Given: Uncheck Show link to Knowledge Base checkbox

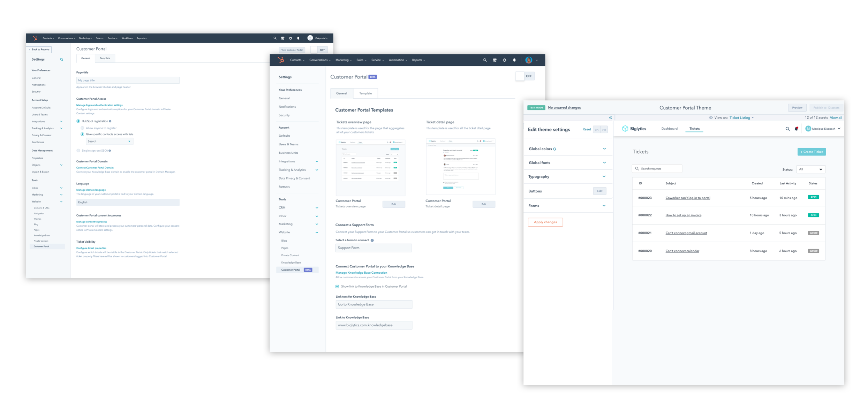Looking at the screenshot, I should [337, 287].
